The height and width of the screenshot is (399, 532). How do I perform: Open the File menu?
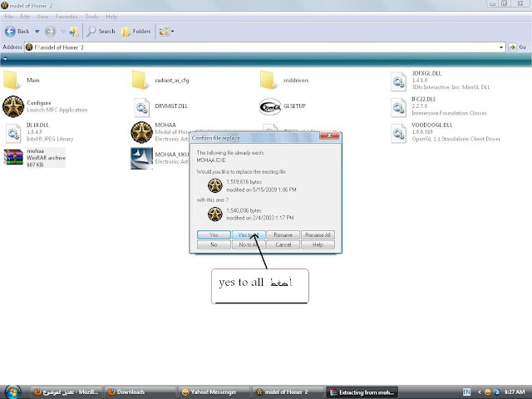coord(8,17)
